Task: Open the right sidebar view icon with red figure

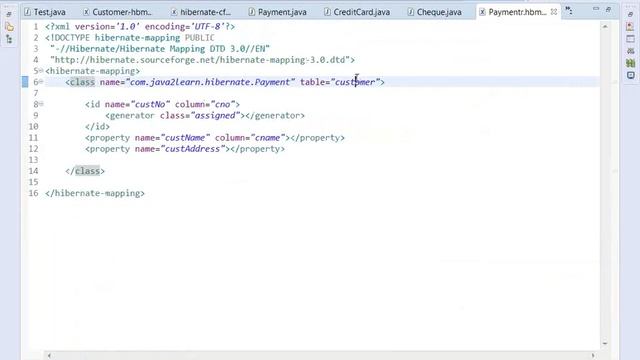Action: pos(631,27)
